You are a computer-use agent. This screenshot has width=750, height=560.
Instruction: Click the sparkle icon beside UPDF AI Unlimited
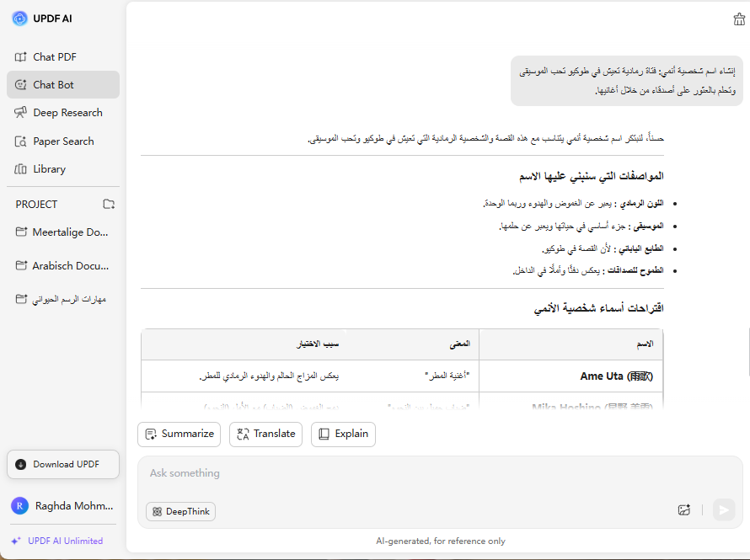click(x=16, y=541)
